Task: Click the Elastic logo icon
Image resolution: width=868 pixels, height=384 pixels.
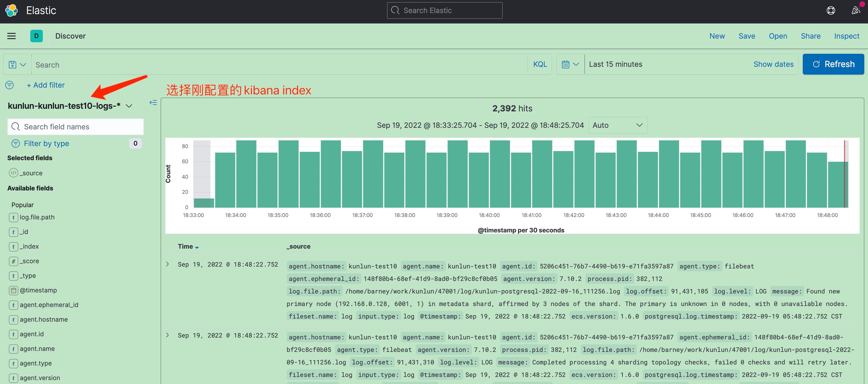Action: pyautogui.click(x=11, y=10)
